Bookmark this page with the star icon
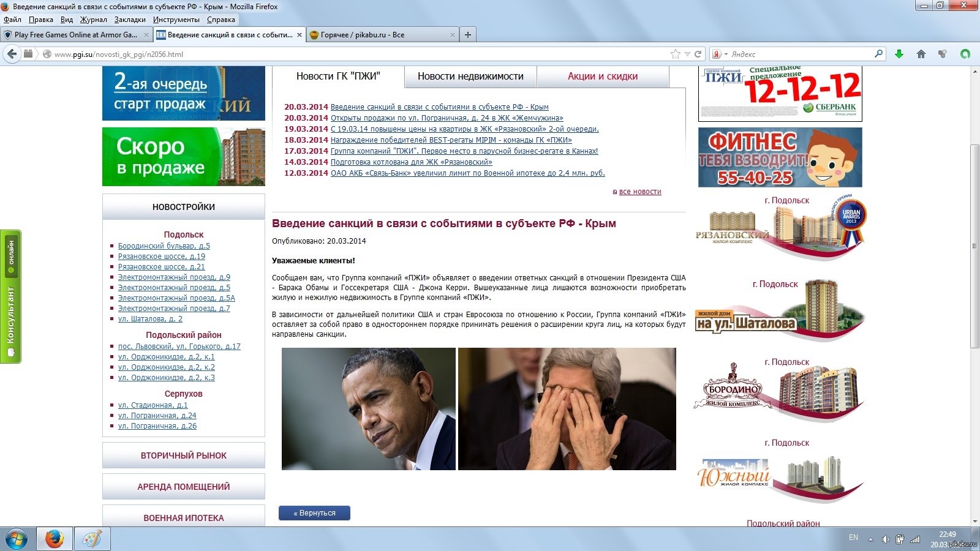980x551 pixels. point(675,54)
